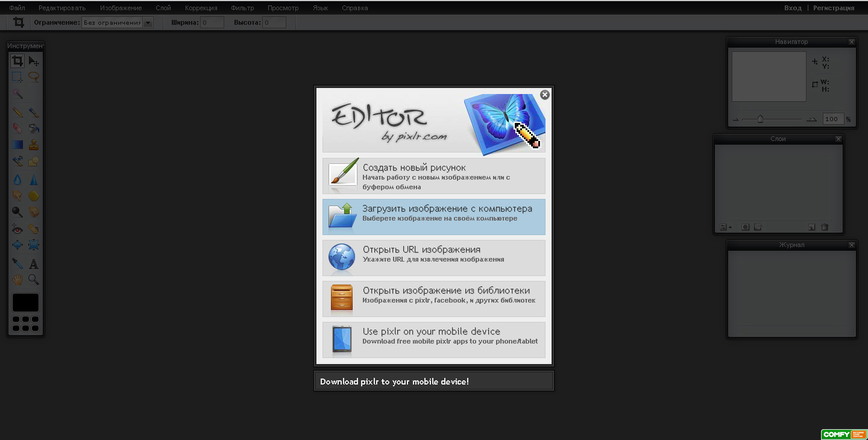
Task: Click the Регистрация sign-up link
Action: click(834, 8)
